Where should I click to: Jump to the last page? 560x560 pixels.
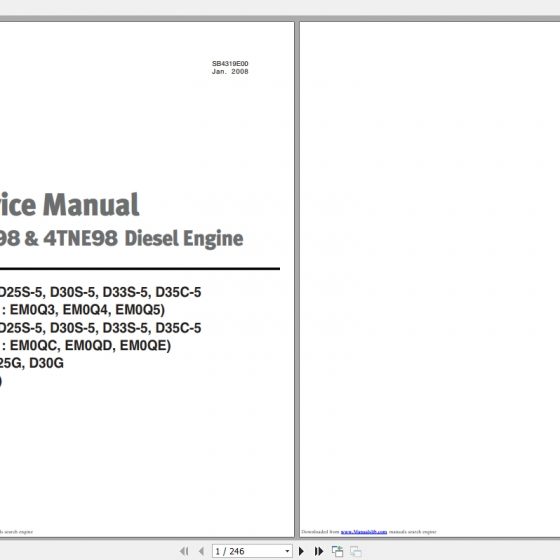point(319,551)
